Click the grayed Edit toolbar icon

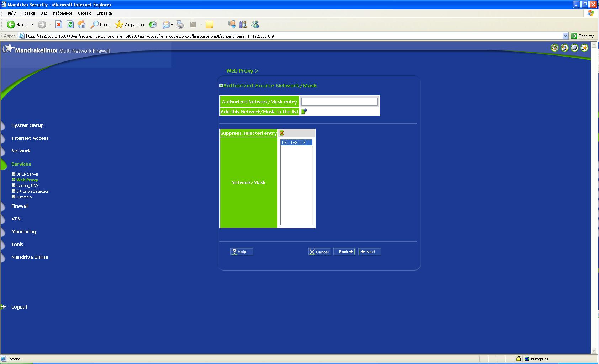pyautogui.click(x=193, y=25)
